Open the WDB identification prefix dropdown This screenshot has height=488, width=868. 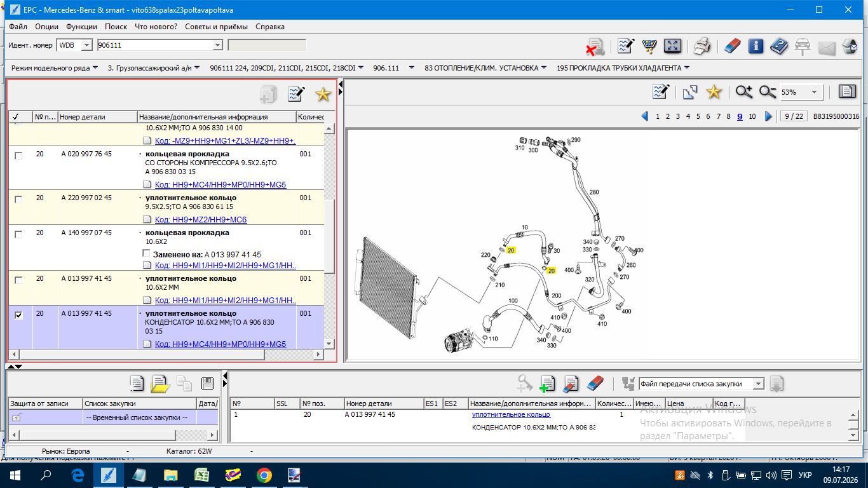(88, 45)
